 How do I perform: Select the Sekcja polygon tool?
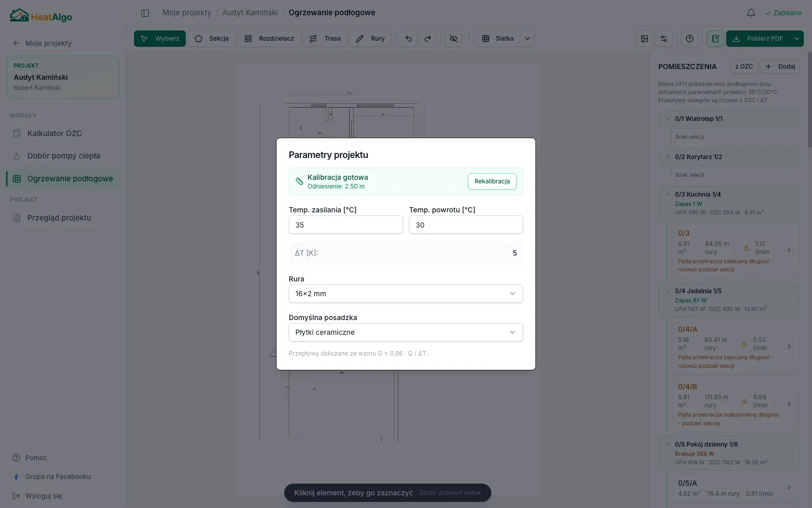tap(212, 39)
